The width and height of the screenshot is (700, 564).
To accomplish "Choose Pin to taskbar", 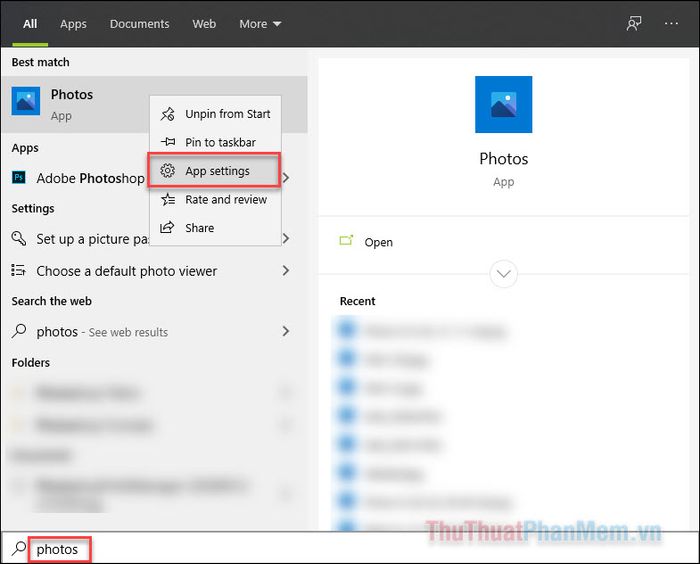I will pos(215,142).
